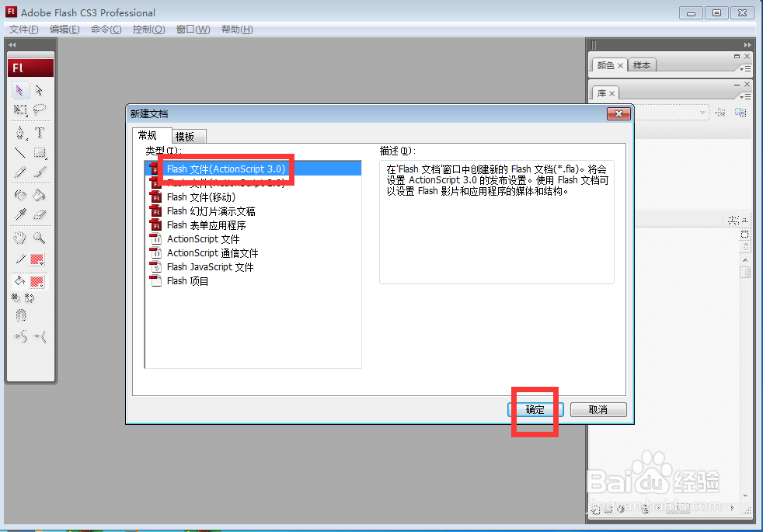Select the Zoom magnifier tool
This screenshot has height=532, width=763.
39,238
